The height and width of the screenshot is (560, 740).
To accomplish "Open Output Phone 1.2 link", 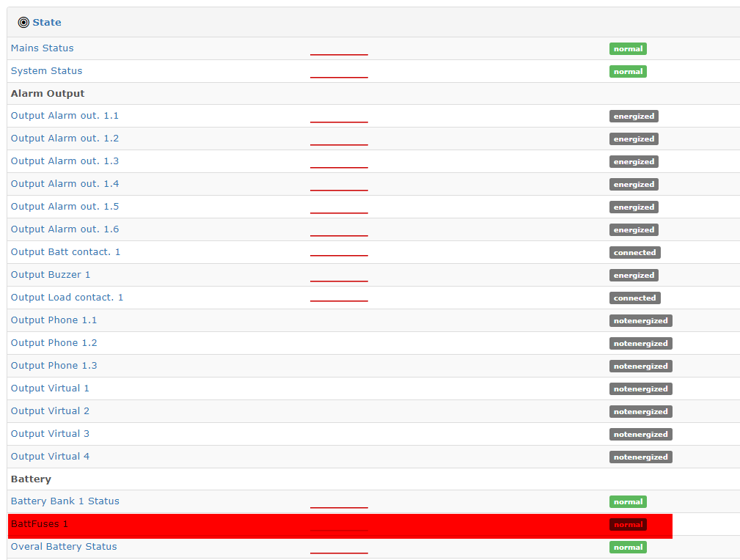I will [54, 342].
